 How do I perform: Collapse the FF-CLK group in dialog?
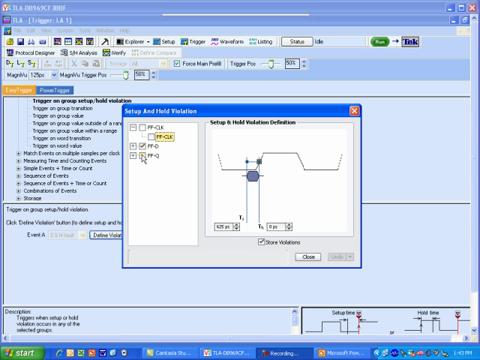coord(133,127)
